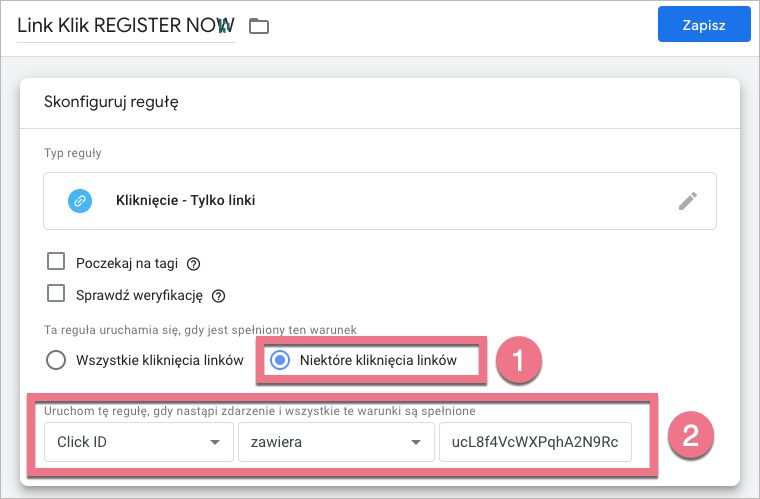Click the red number 1 annotation badge
This screenshot has width=760, height=499.
517,358
